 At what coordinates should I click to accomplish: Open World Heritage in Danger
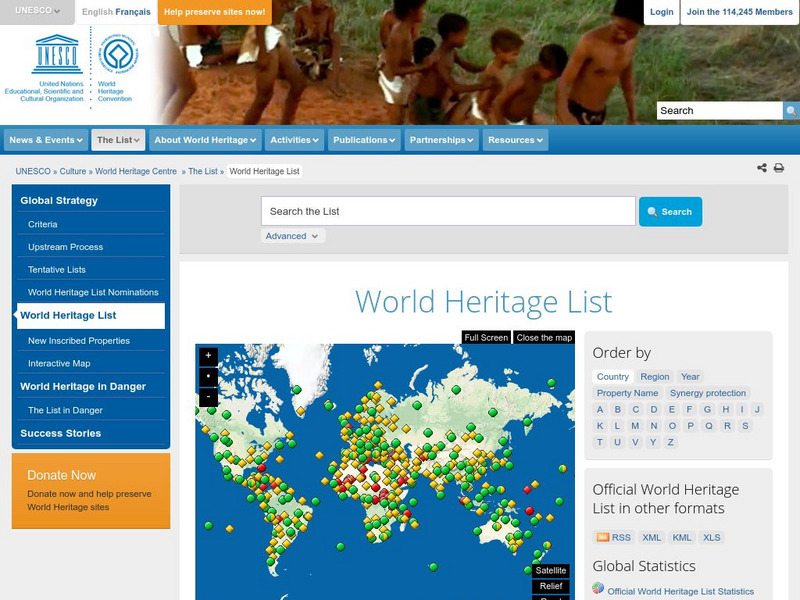pyautogui.click(x=91, y=386)
